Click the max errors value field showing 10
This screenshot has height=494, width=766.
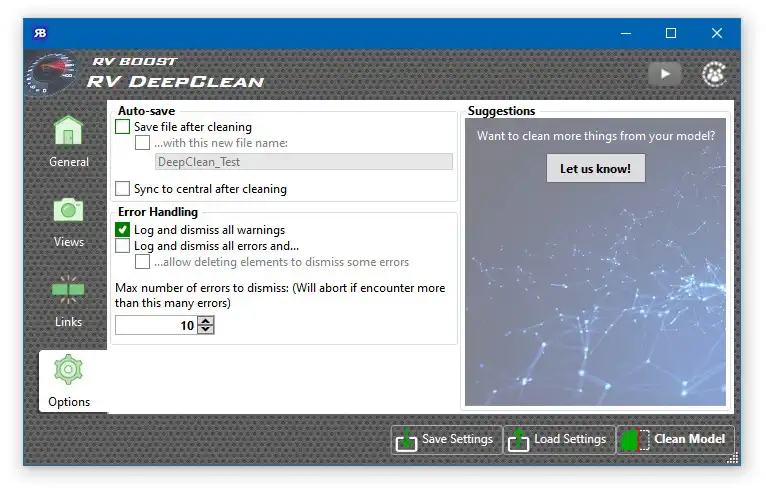[x=156, y=325]
